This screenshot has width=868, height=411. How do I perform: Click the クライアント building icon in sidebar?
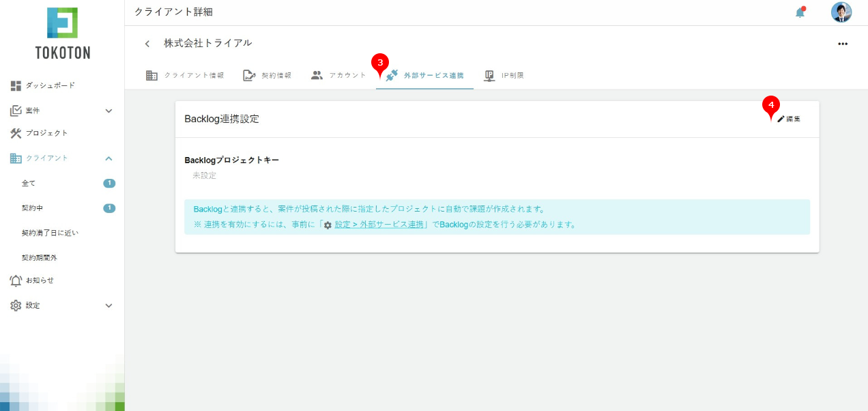pos(16,158)
